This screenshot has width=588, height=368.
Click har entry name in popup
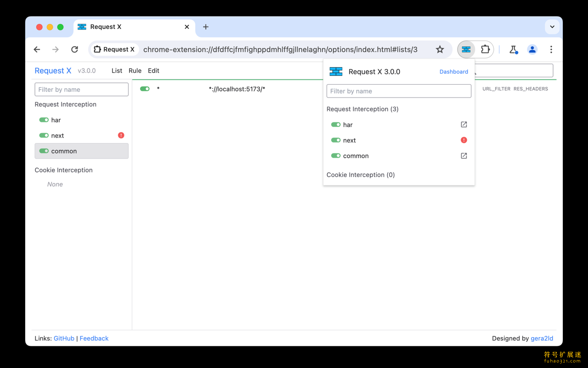pos(348,125)
